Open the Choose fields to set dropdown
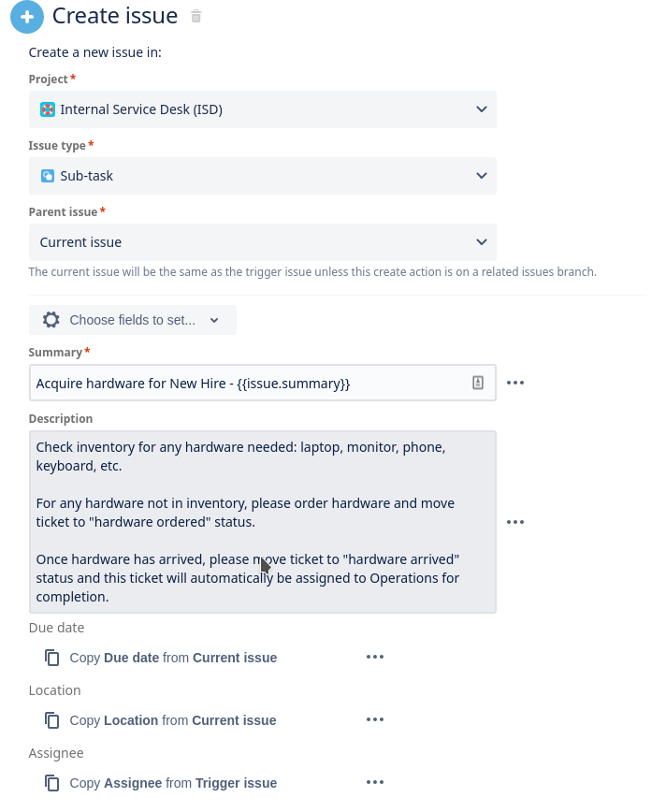The height and width of the screenshot is (812, 666). (214, 319)
